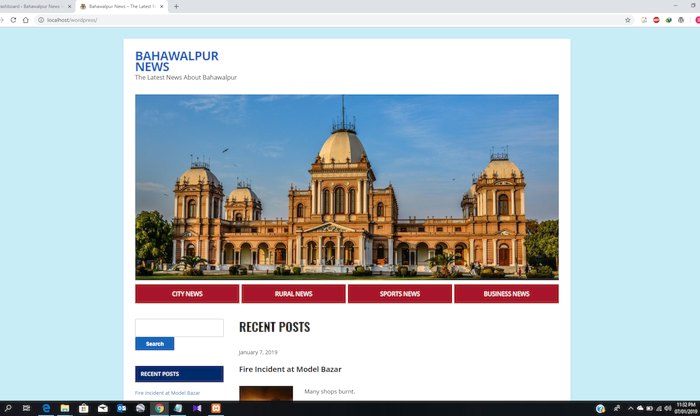
Task: Open the People icon in the taskbar
Action: point(617,408)
